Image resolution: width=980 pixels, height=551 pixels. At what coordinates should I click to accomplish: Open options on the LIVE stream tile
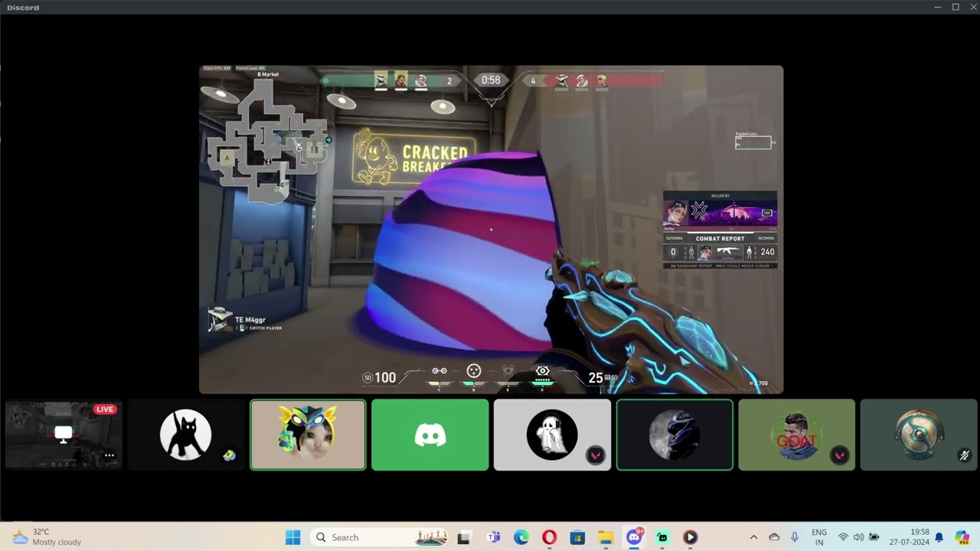(109, 455)
